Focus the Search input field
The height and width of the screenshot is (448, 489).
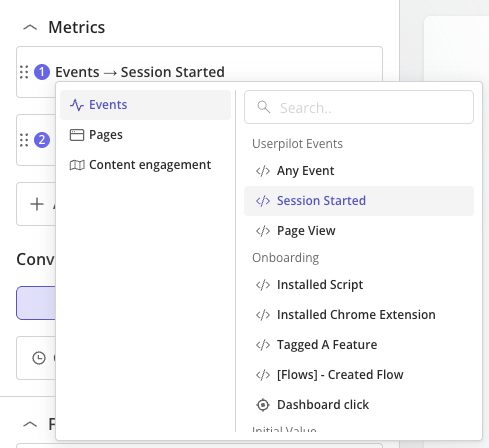pyautogui.click(x=359, y=107)
